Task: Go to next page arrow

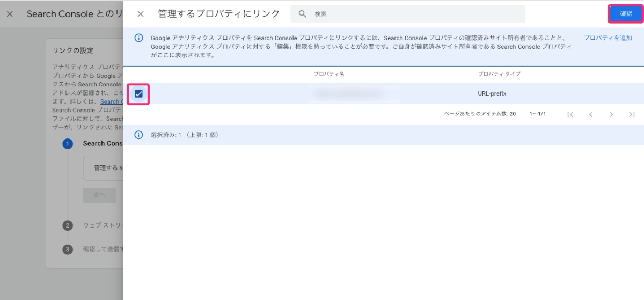Action: (x=611, y=114)
